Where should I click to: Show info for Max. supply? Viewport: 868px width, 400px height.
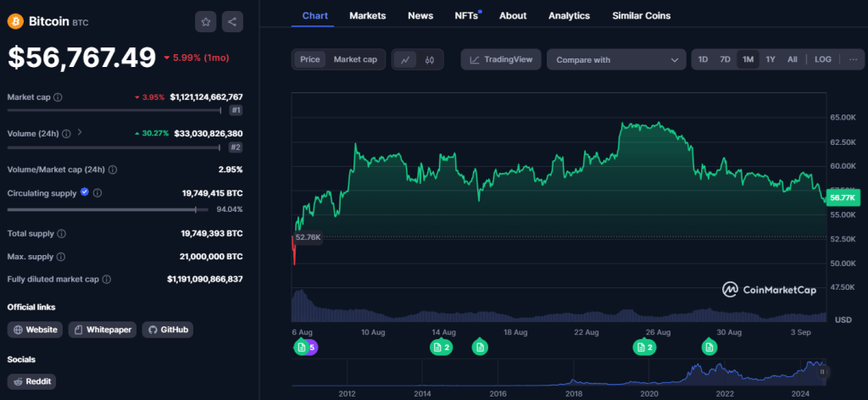[x=61, y=257]
